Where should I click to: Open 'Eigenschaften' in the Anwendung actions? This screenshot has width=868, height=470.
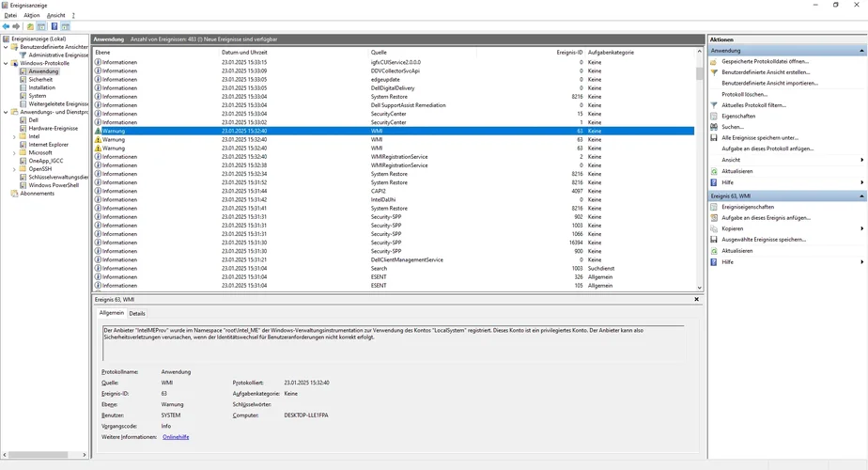(x=738, y=116)
